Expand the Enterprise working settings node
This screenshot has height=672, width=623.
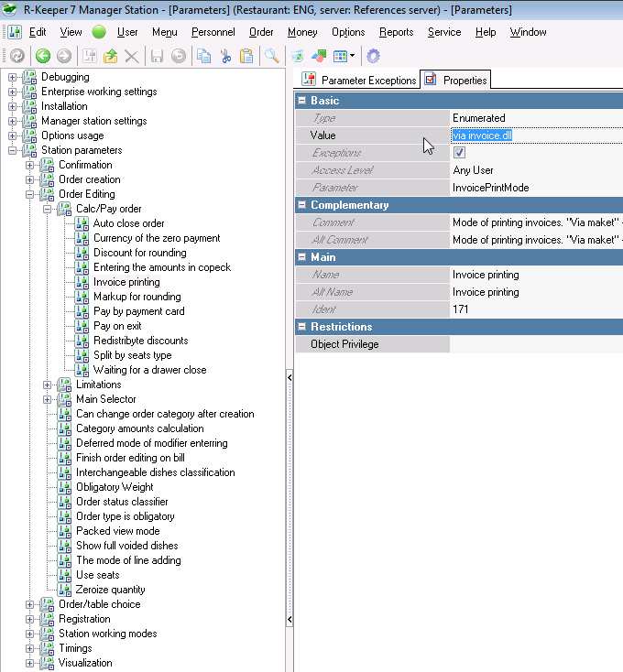pos(12,92)
